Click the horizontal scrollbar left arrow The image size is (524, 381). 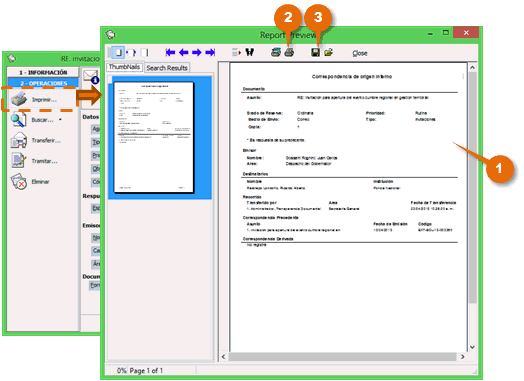pyautogui.click(x=224, y=357)
